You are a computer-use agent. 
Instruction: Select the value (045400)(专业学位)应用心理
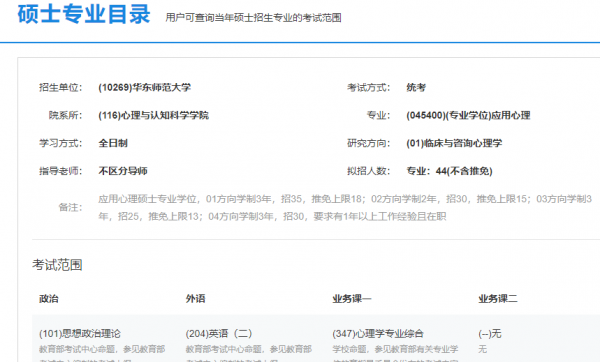(468, 116)
